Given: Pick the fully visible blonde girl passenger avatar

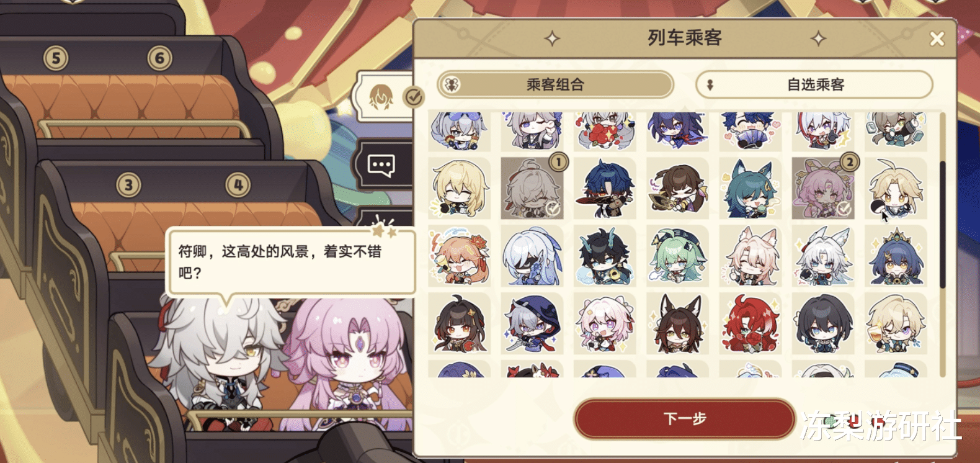Looking at the screenshot, I should (460, 188).
